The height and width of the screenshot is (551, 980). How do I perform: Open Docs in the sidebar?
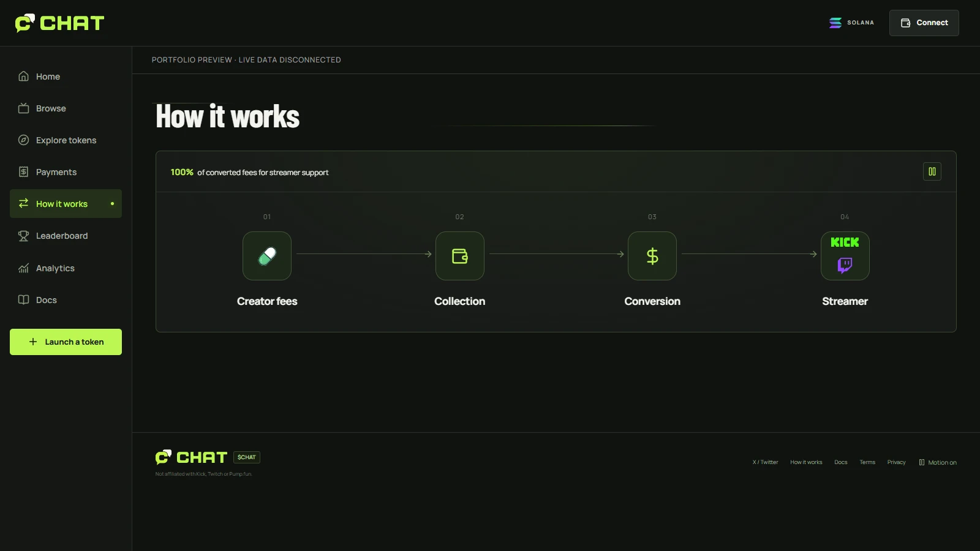pyautogui.click(x=66, y=300)
